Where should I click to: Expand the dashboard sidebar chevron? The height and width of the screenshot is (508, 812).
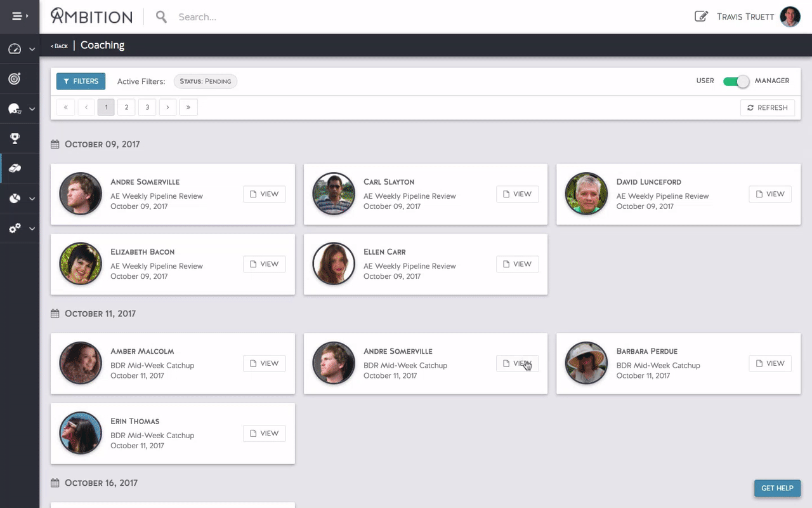tap(32, 50)
